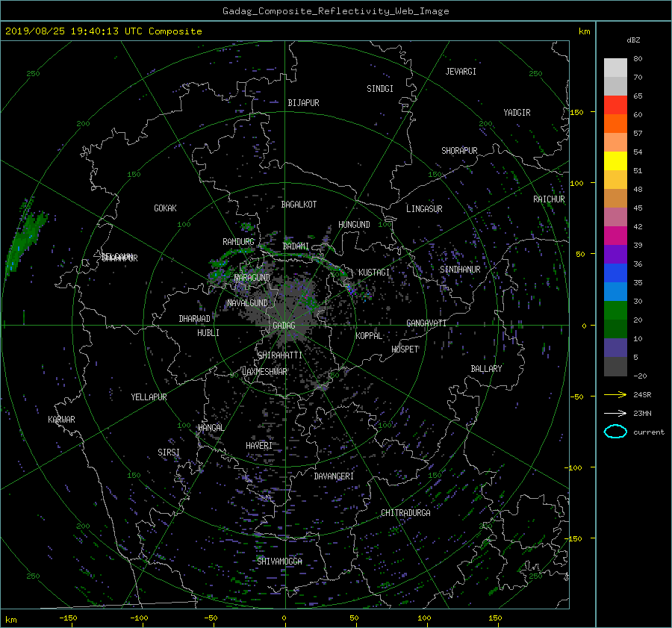
Task: Click the HUBLI city label
Action: pyautogui.click(x=208, y=333)
